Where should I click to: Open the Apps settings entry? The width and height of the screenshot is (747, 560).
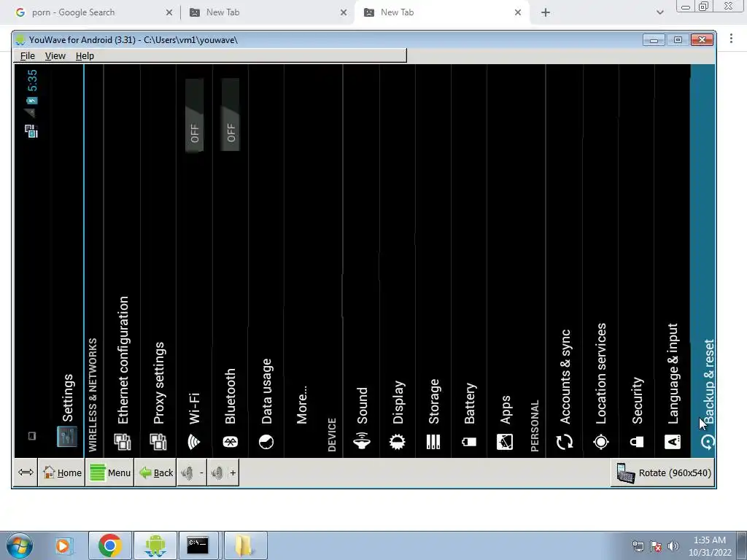[x=505, y=261]
